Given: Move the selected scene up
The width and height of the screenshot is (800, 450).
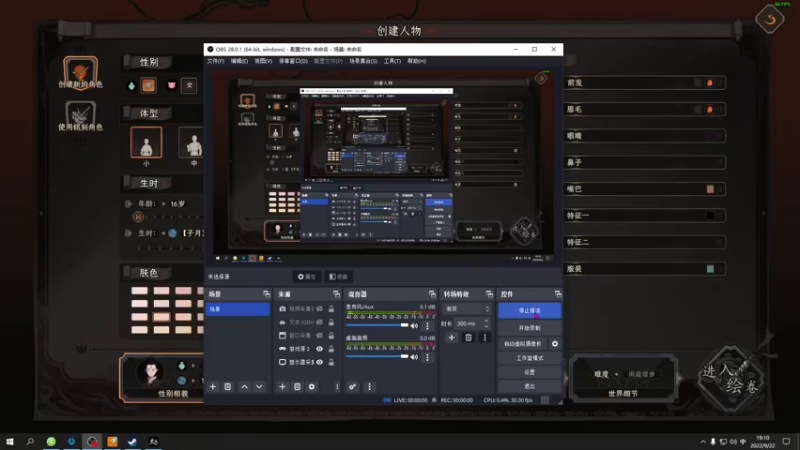Looking at the screenshot, I should tap(244, 387).
